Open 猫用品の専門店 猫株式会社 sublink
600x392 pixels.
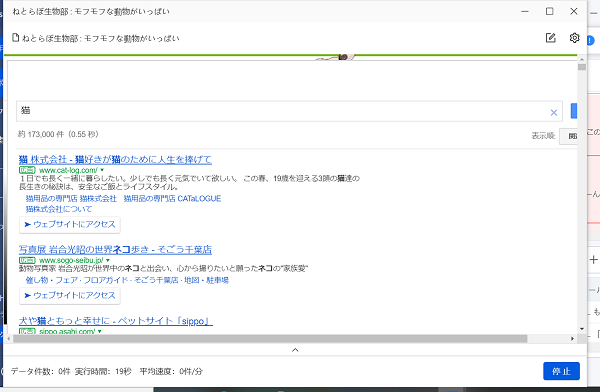click(x=71, y=198)
